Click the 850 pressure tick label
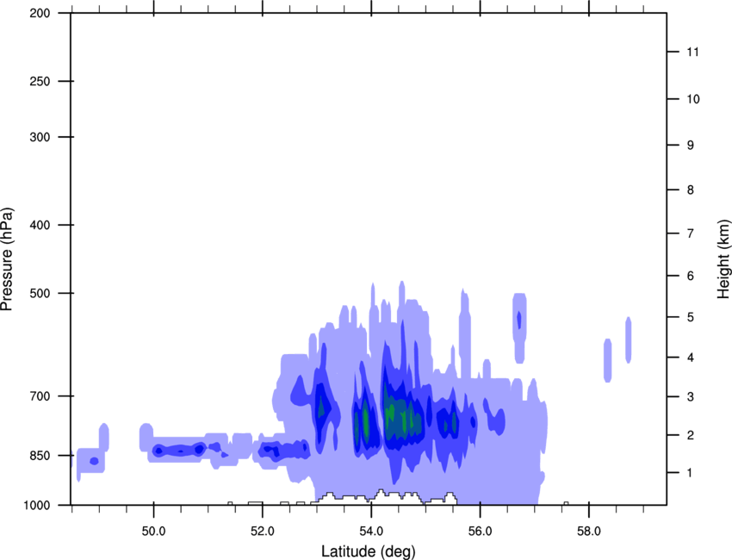Screen dimensions: 732x560 [40, 456]
